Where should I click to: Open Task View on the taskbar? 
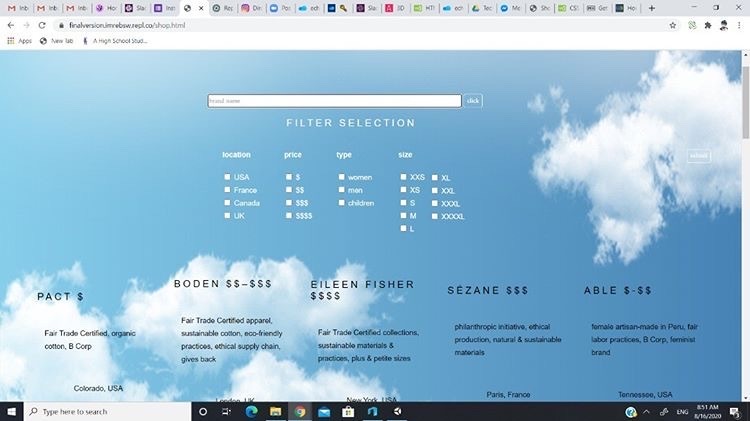226,411
